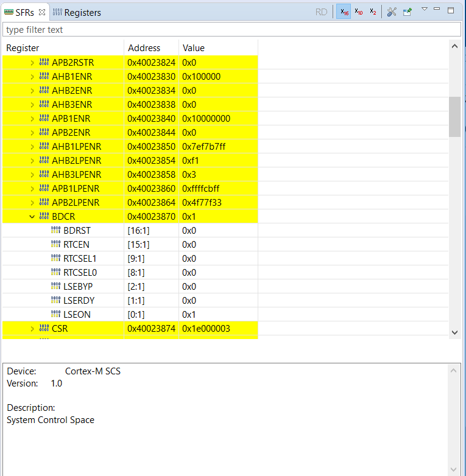Switch to decimal x10 display format
Screen dimensions: 466x476
pyautogui.click(x=358, y=12)
